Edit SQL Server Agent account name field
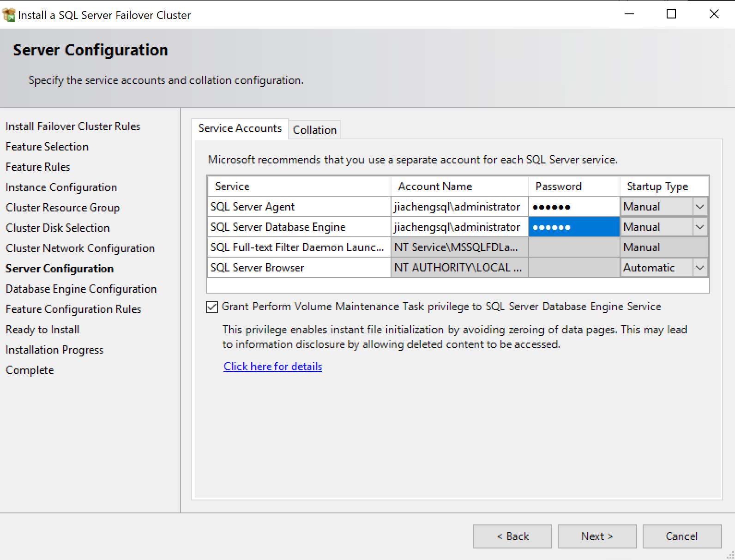735x560 pixels. coord(458,207)
